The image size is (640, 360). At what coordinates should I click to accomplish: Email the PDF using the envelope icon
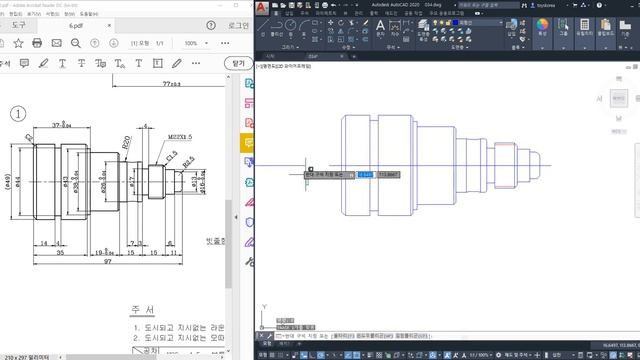point(57,43)
